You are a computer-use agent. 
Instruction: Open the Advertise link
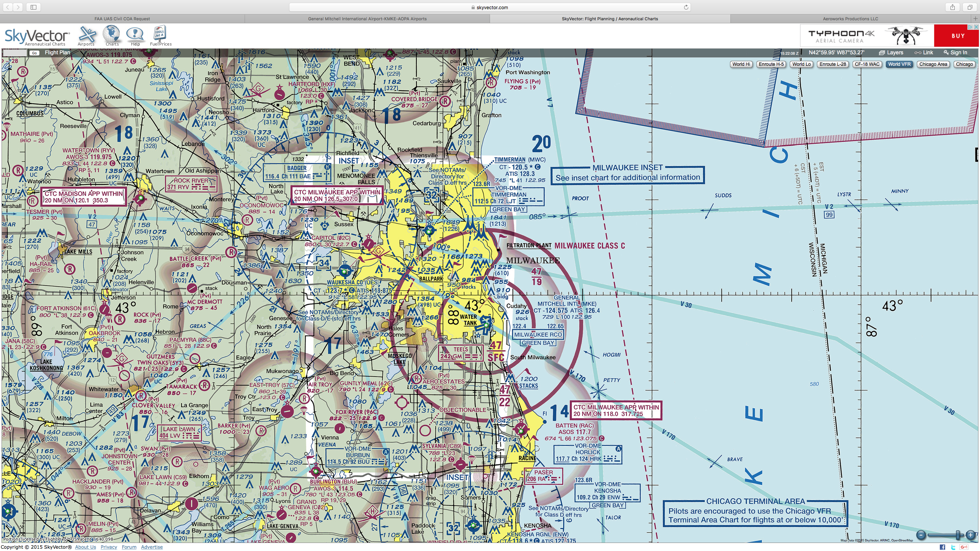point(152,547)
